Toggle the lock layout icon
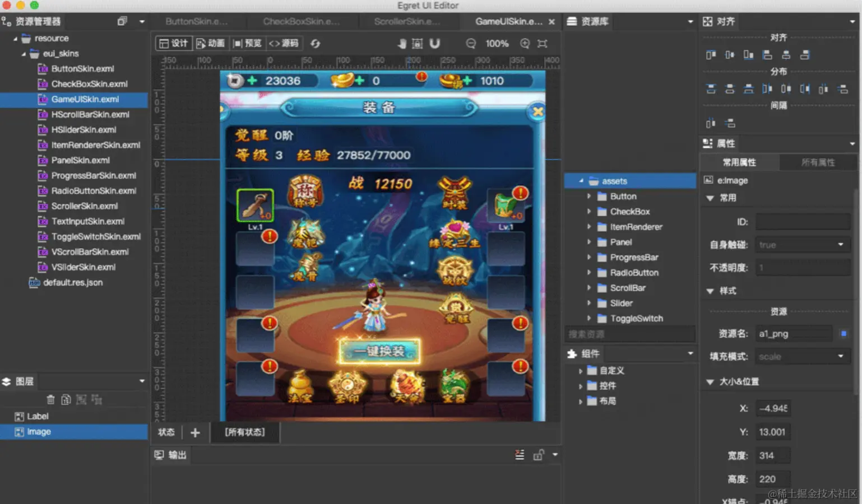 [418, 44]
